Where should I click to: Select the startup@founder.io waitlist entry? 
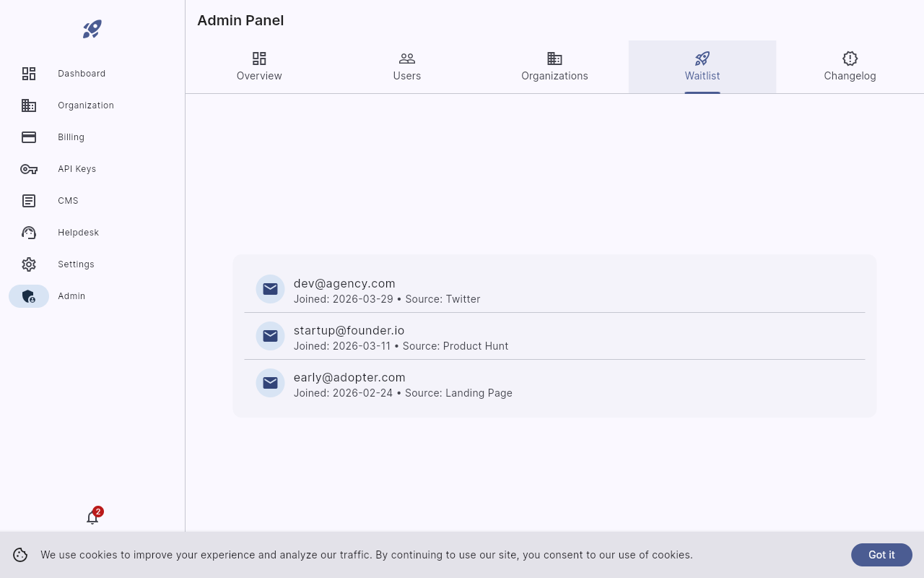pos(554,336)
